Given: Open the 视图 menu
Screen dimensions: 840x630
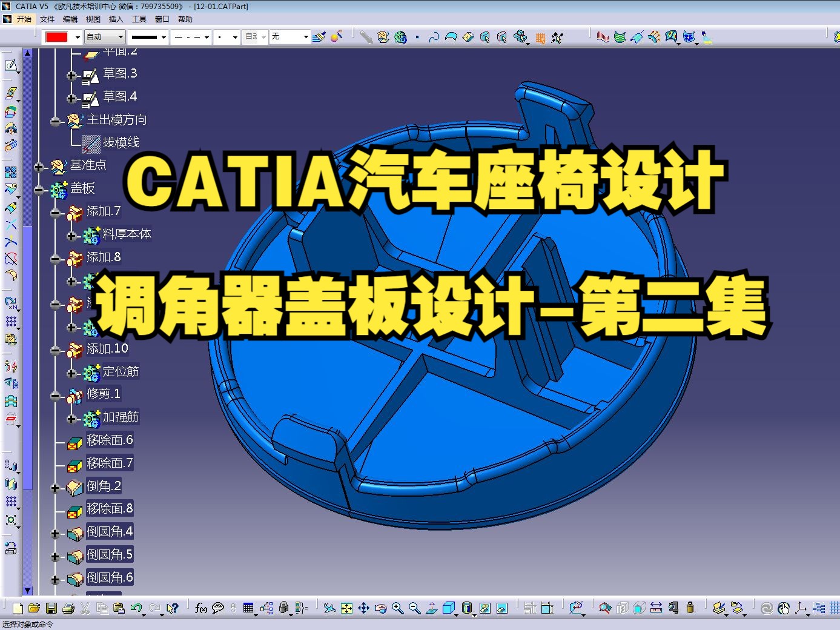Looking at the screenshot, I should 93,19.
